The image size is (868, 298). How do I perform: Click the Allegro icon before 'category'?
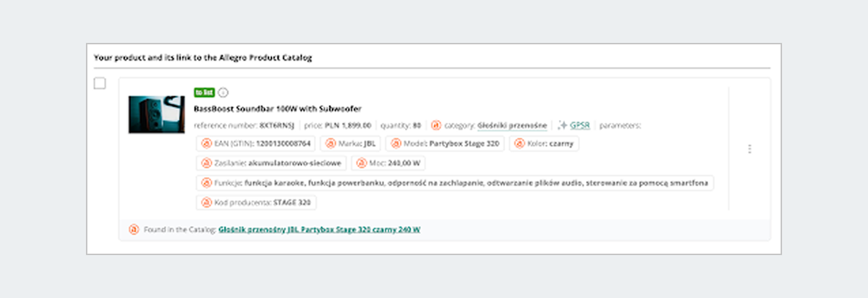(436, 125)
